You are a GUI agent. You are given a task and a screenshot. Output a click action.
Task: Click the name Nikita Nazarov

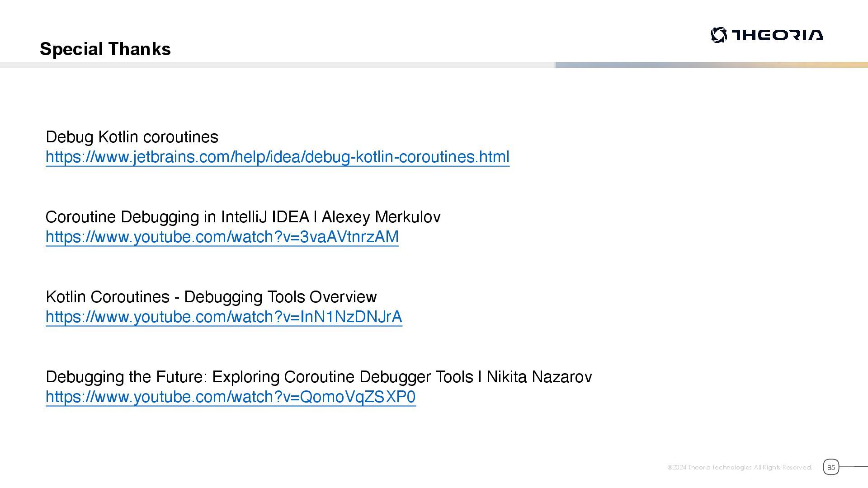point(539,377)
